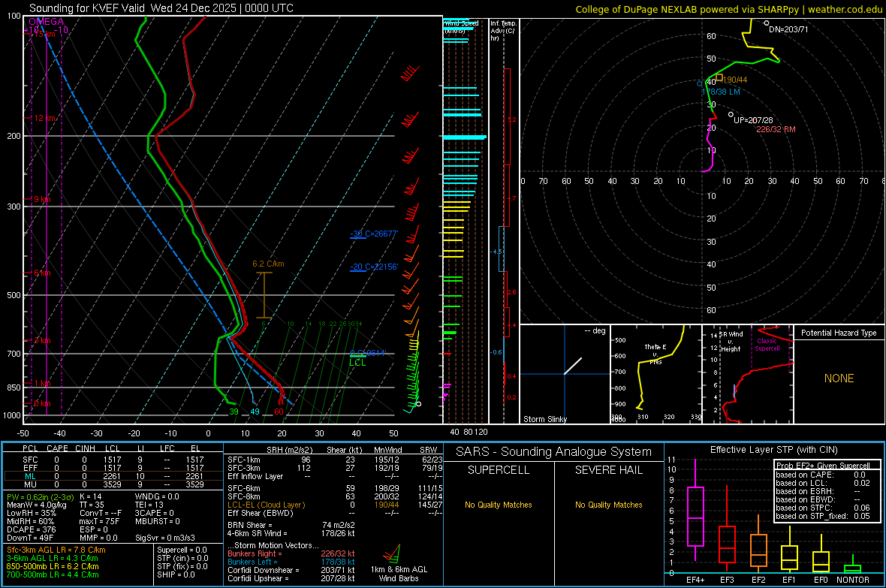Image resolution: width=886 pixels, height=588 pixels.
Task: Click the 'DCAPE = 376' value
Action: (x=31, y=529)
